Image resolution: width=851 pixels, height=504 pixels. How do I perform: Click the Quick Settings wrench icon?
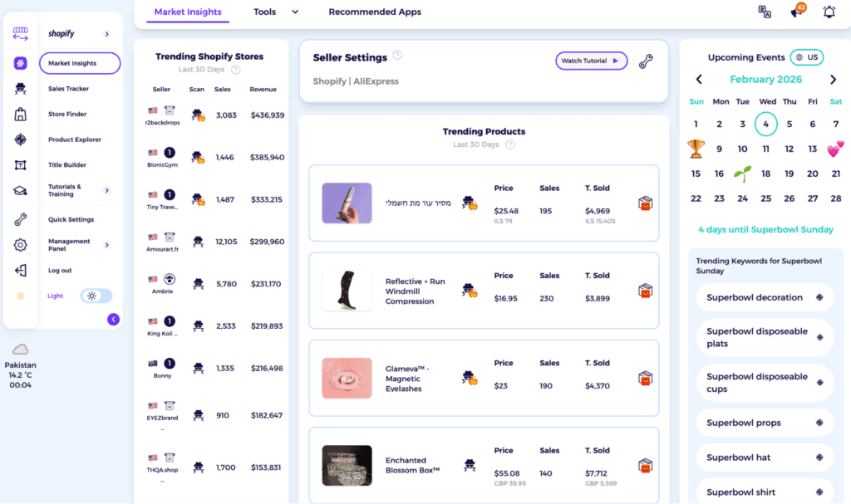coord(20,219)
